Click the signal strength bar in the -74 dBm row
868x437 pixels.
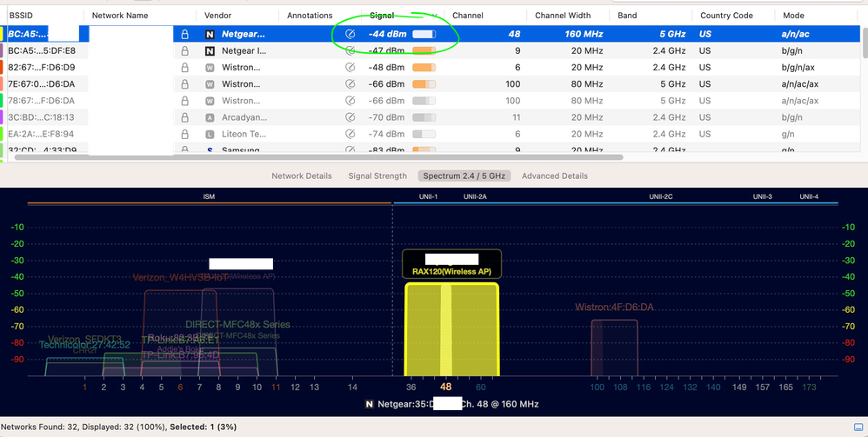424,134
